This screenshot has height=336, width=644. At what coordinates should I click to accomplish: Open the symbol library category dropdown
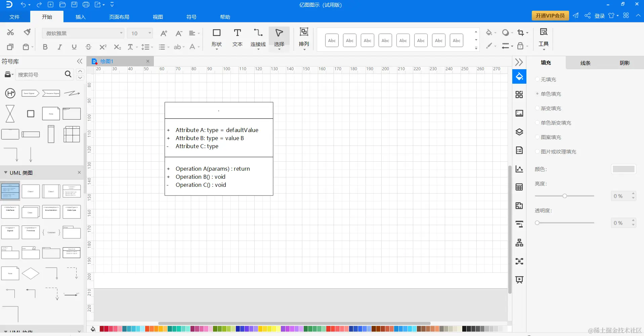pyautogui.click(x=9, y=75)
